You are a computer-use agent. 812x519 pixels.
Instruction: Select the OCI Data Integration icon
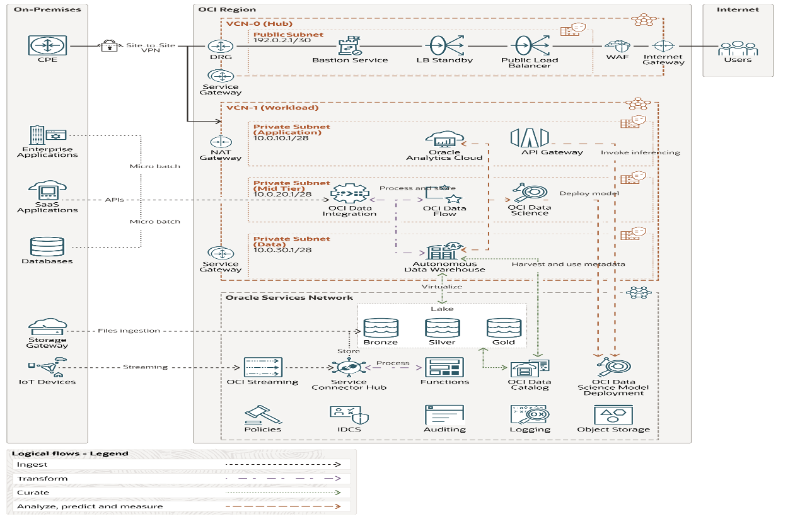coord(349,193)
